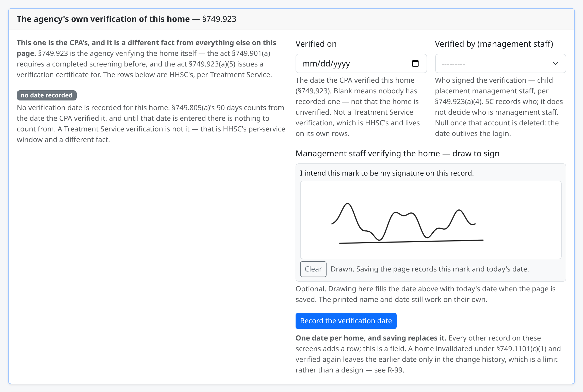Click 'One date per home, and saving replaces it.'
Screen dimensions: 583x392
tap(371, 338)
